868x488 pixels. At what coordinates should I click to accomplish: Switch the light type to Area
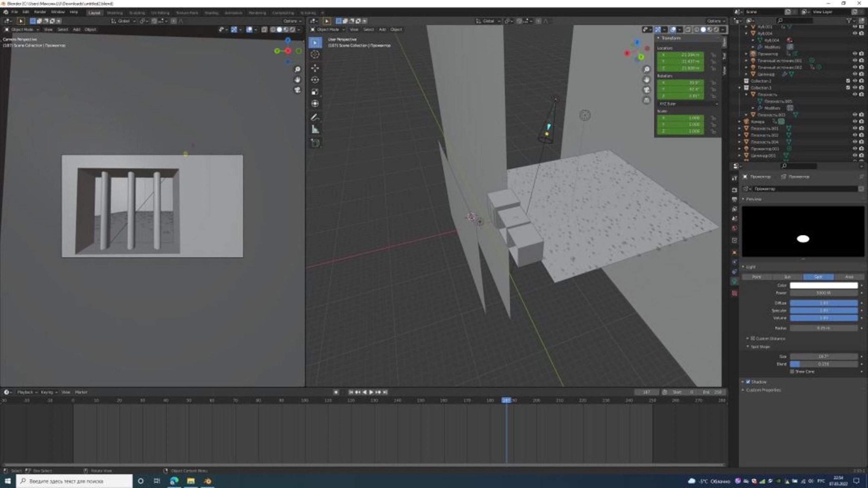click(849, 277)
